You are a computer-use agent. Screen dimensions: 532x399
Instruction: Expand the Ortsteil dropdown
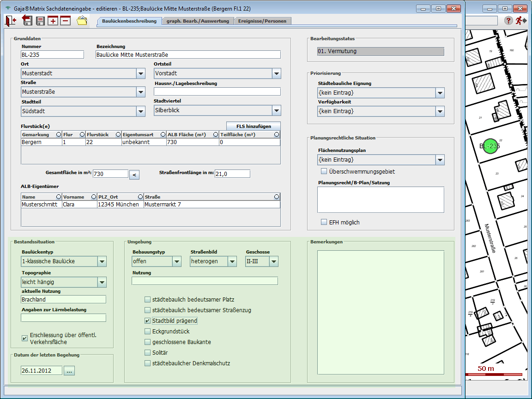tap(276, 73)
